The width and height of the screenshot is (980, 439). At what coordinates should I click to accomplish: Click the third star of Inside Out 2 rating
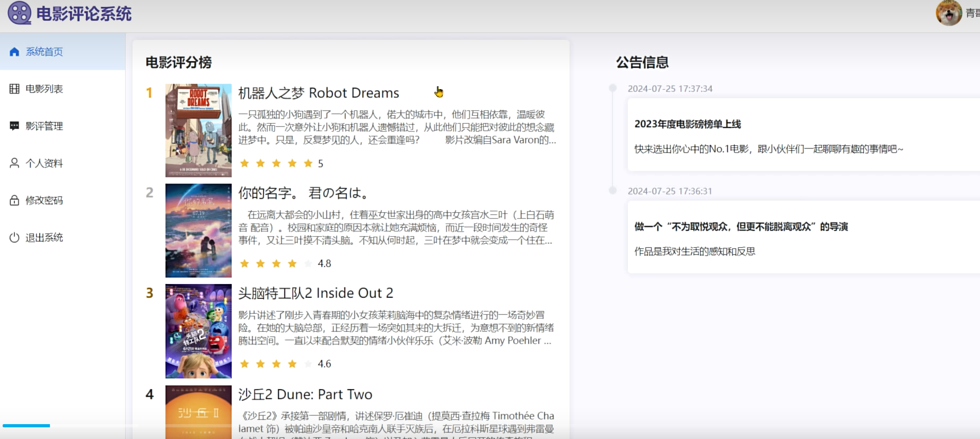pos(276,364)
